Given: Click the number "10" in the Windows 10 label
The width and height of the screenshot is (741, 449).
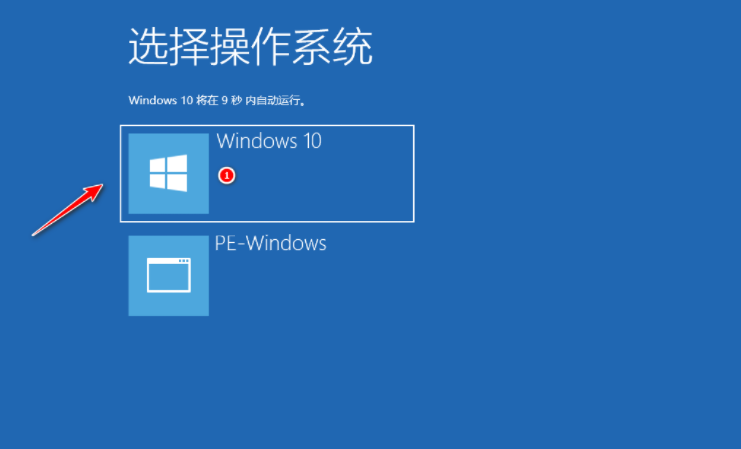Looking at the screenshot, I should (312, 141).
